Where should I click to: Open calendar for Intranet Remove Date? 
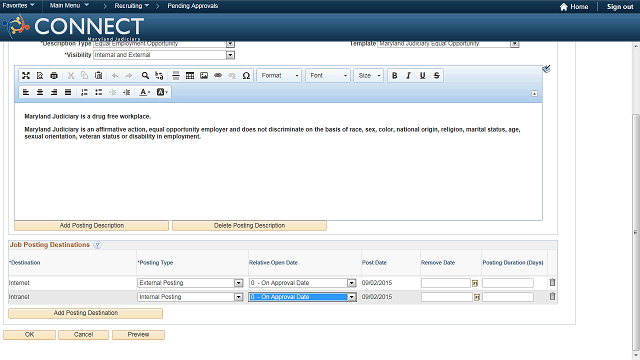(x=477, y=298)
